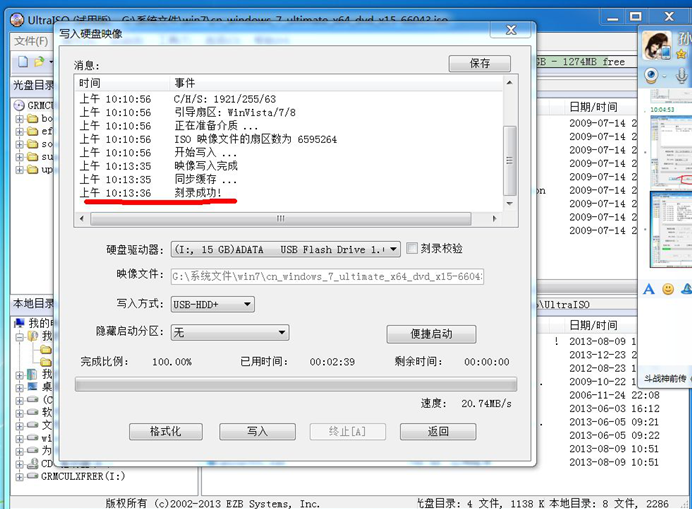Click the 格式化 button
Image resolution: width=692 pixels, height=509 pixels.
coord(166,431)
